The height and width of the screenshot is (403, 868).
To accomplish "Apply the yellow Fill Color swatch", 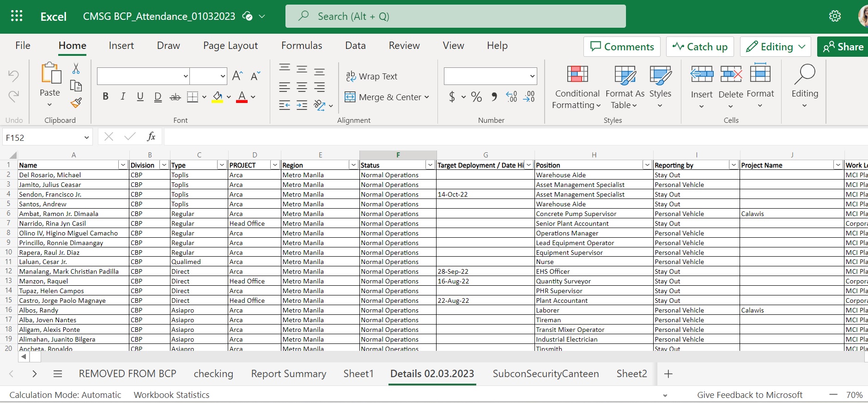I will (218, 96).
